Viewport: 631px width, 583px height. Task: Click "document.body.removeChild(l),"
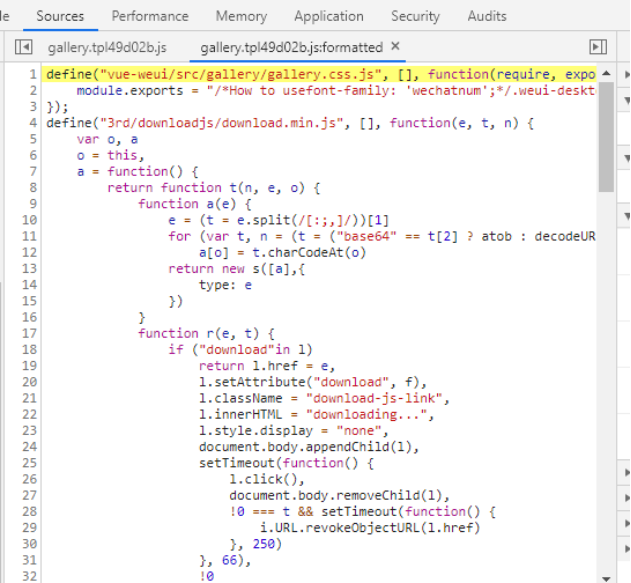[x=340, y=495]
